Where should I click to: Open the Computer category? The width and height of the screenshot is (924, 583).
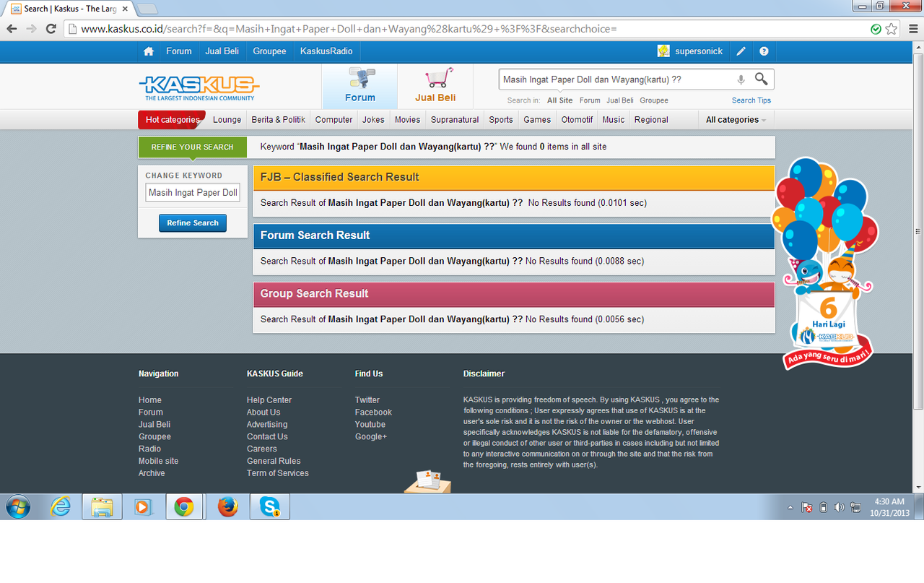click(334, 120)
